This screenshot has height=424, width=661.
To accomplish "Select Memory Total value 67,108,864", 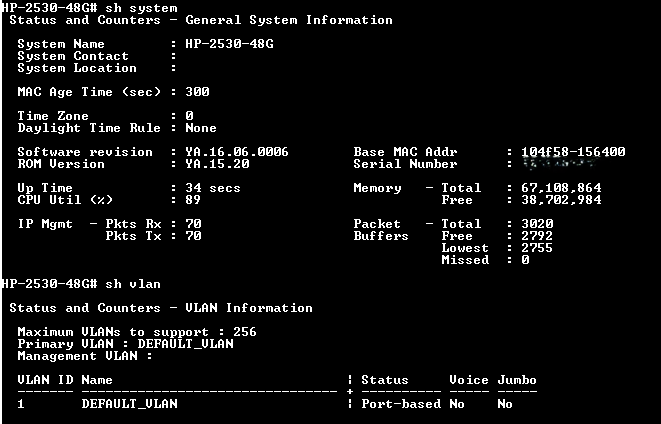I will pyautogui.click(x=561, y=188).
